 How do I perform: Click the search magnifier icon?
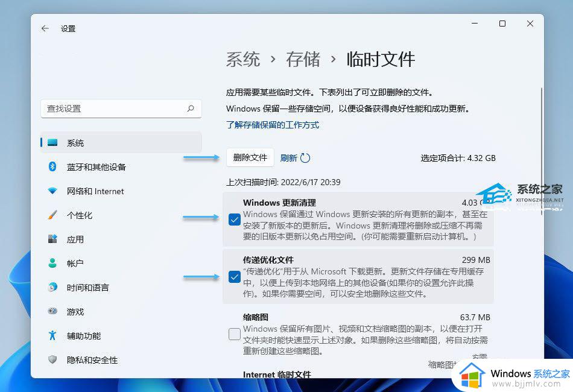point(191,109)
